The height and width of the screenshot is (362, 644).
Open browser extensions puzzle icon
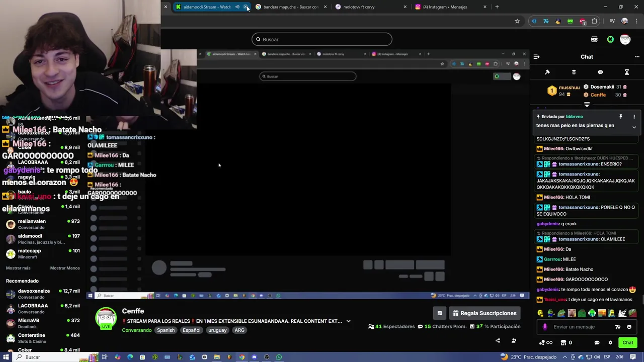pos(595,21)
